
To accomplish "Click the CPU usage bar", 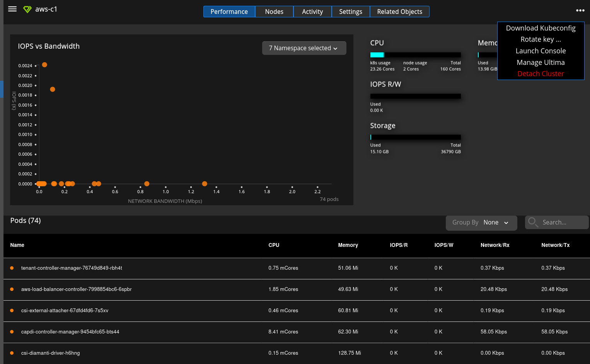I will tap(416, 55).
